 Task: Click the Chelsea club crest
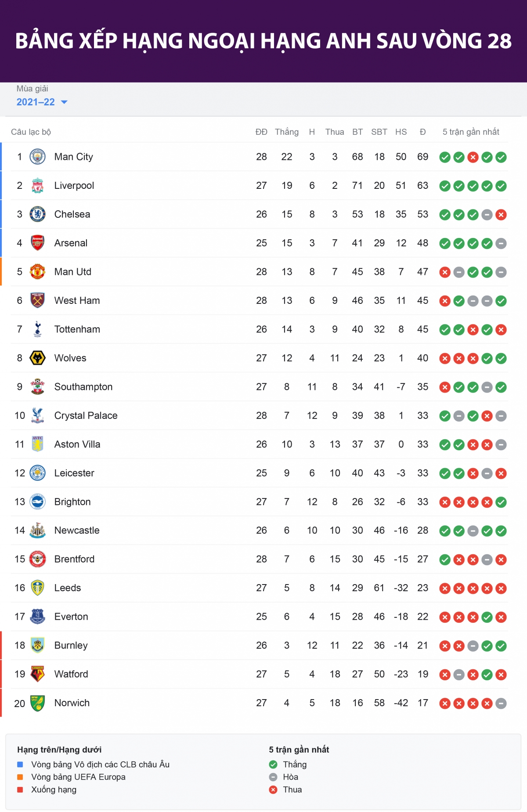pos(37,214)
